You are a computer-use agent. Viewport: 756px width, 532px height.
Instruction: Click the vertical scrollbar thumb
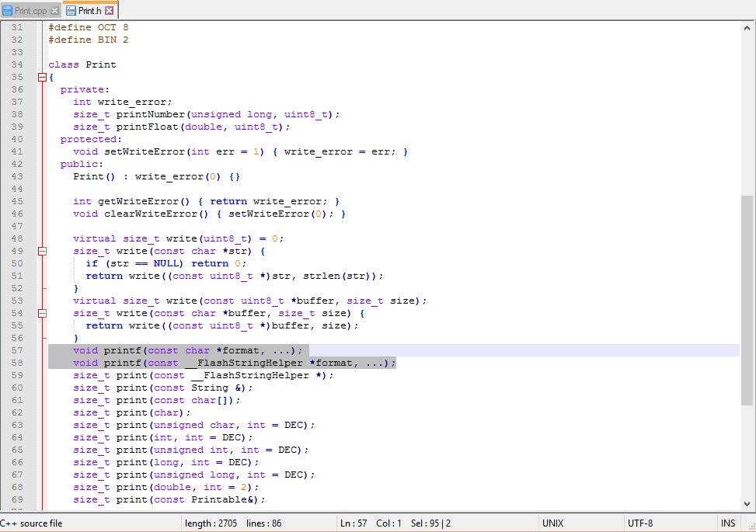coord(747,301)
